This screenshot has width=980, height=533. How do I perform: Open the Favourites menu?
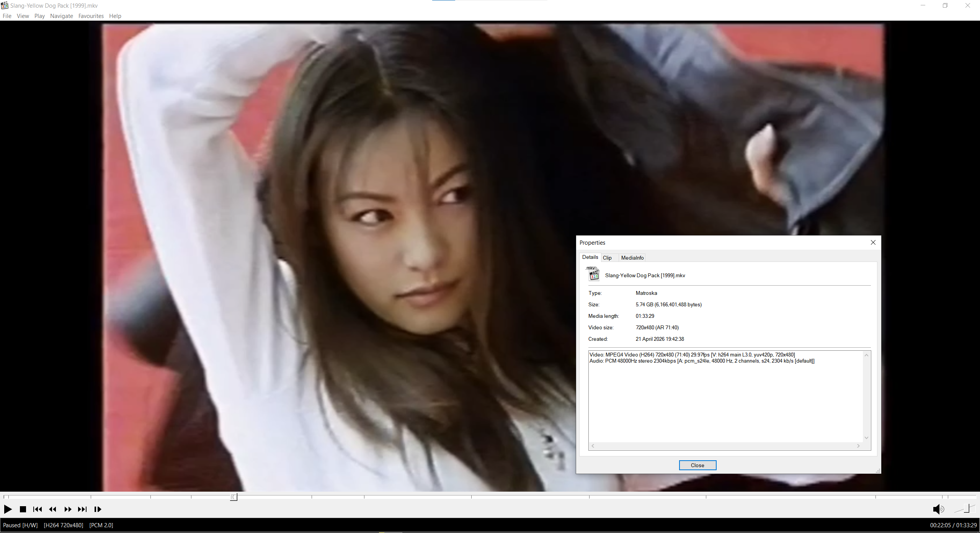(91, 16)
